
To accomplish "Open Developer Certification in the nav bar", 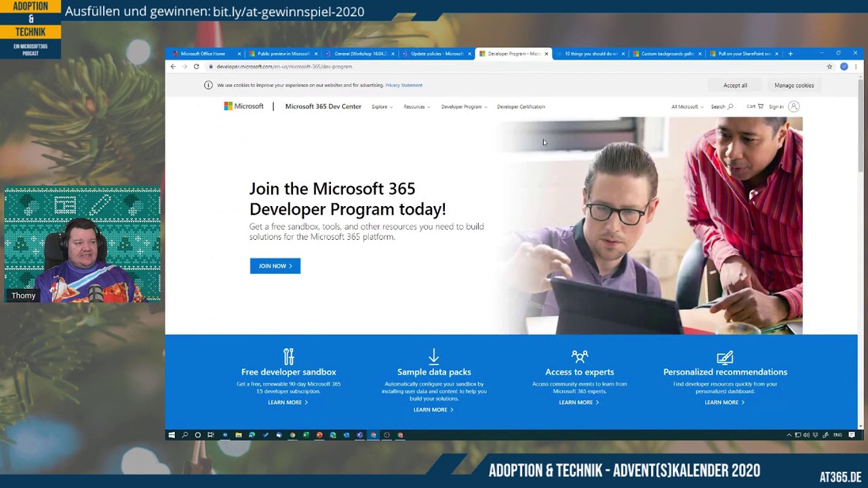I will tap(521, 106).
